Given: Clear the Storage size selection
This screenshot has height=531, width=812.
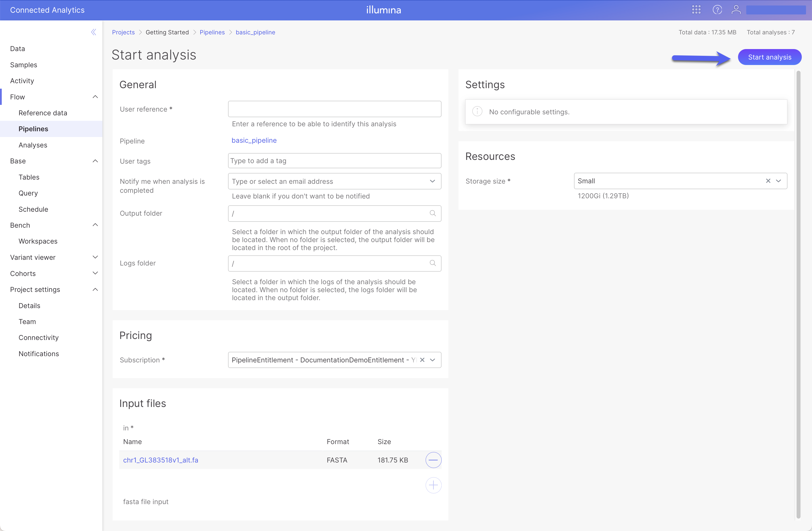Looking at the screenshot, I should click(768, 181).
